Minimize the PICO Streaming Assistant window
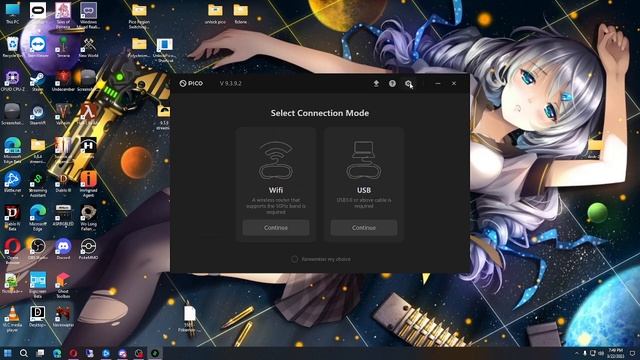640x360 pixels. [x=438, y=83]
